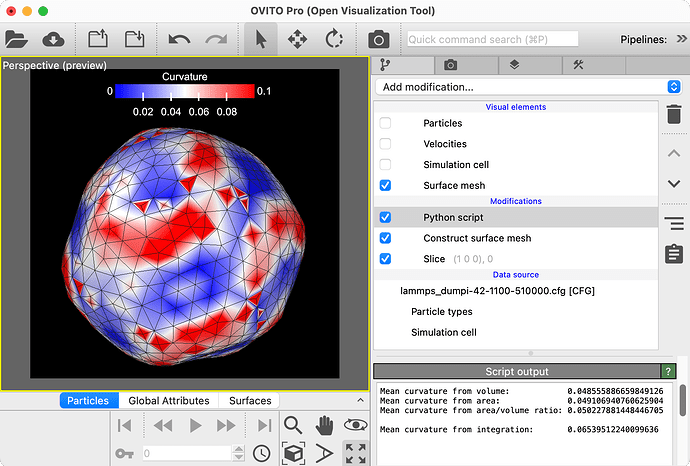This screenshot has width=690, height=466.
Task: Click the Script output header bar
Action: click(x=517, y=371)
